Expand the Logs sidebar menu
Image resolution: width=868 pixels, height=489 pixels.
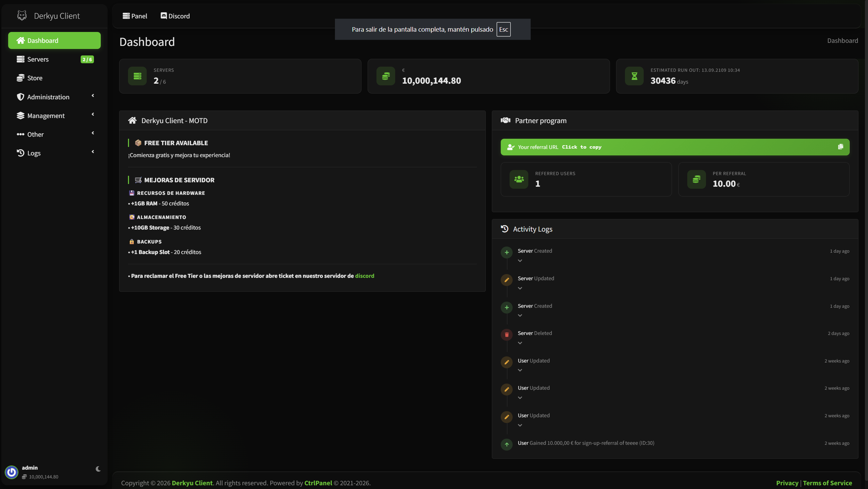[54, 153]
